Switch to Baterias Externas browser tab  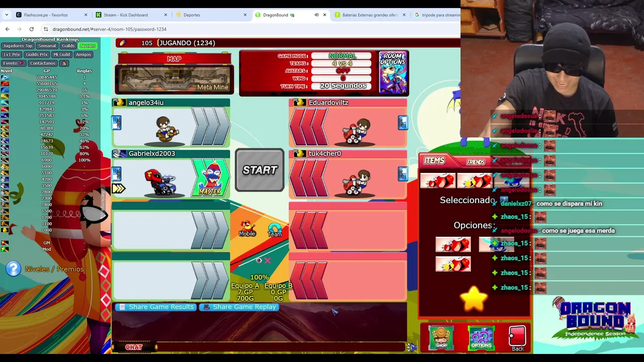370,15
